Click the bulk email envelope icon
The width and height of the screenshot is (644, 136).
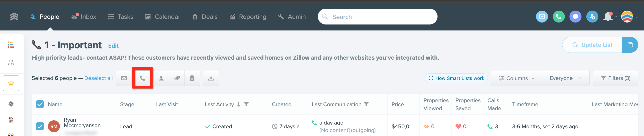coord(124,78)
